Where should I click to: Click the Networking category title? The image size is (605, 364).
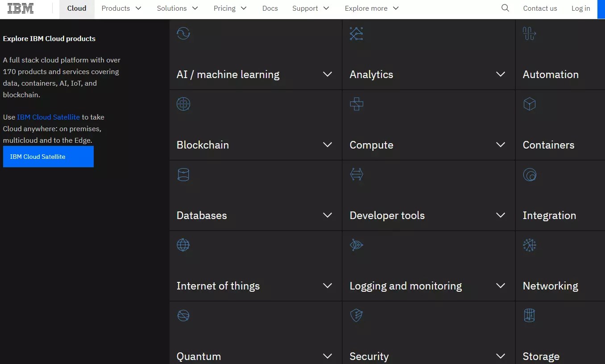click(550, 286)
